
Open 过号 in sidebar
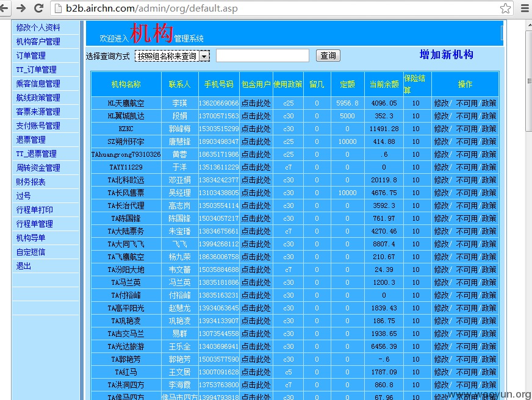(x=23, y=196)
